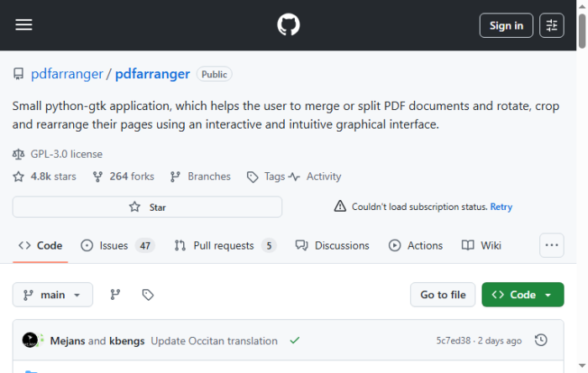
Task: Click the tag icon beside Tags
Action: (x=252, y=177)
